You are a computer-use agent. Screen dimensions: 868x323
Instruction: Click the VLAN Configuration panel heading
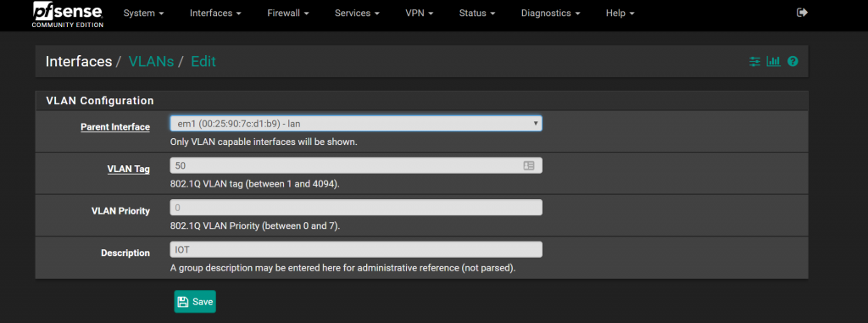[x=100, y=101]
